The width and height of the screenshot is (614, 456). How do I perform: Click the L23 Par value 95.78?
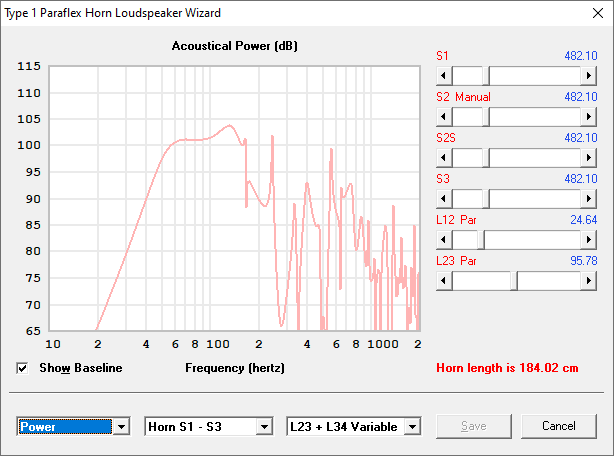pyautogui.click(x=583, y=261)
